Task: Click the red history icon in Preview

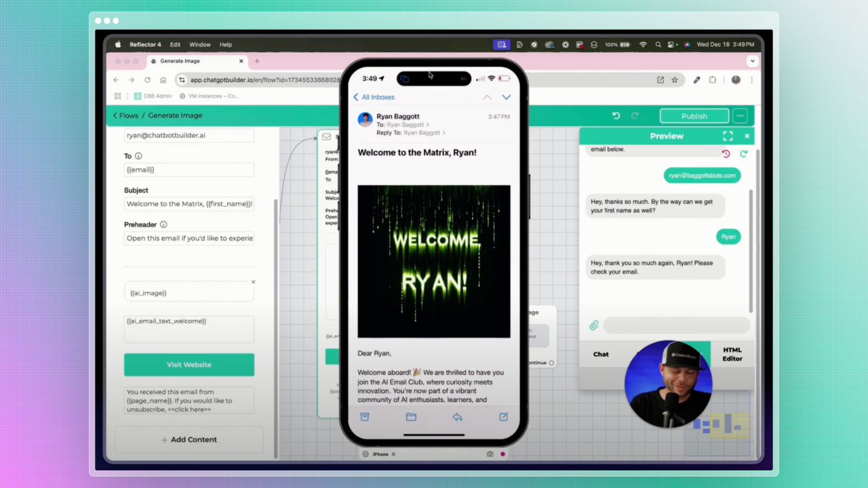Action: click(726, 154)
